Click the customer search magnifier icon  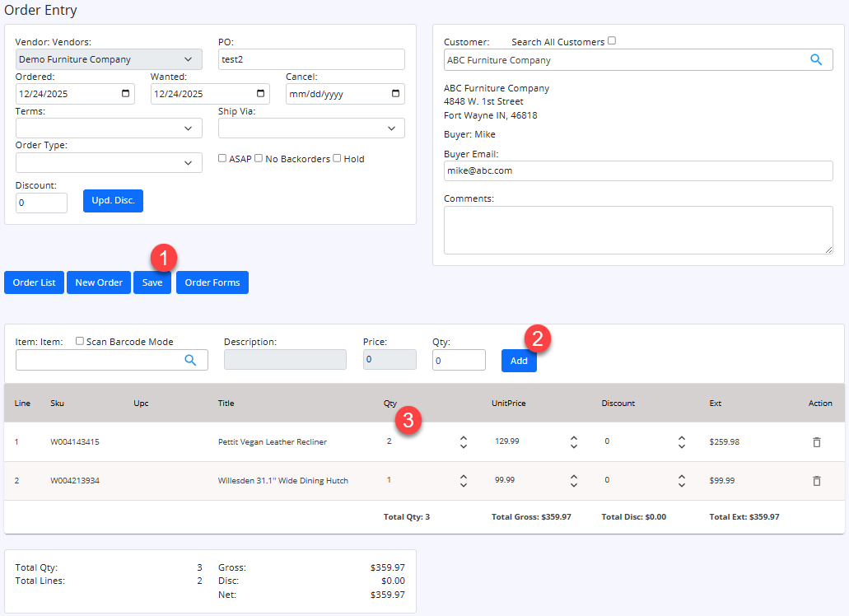(816, 60)
